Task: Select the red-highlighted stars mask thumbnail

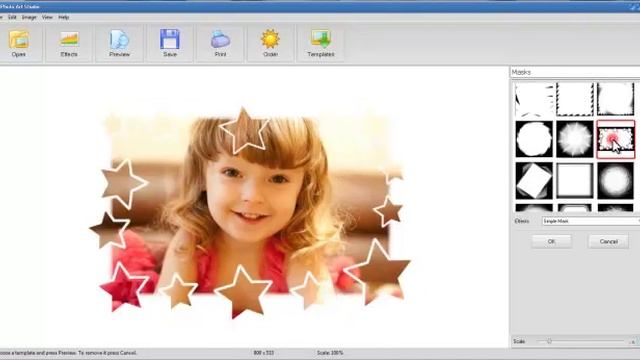Action: (x=616, y=139)
